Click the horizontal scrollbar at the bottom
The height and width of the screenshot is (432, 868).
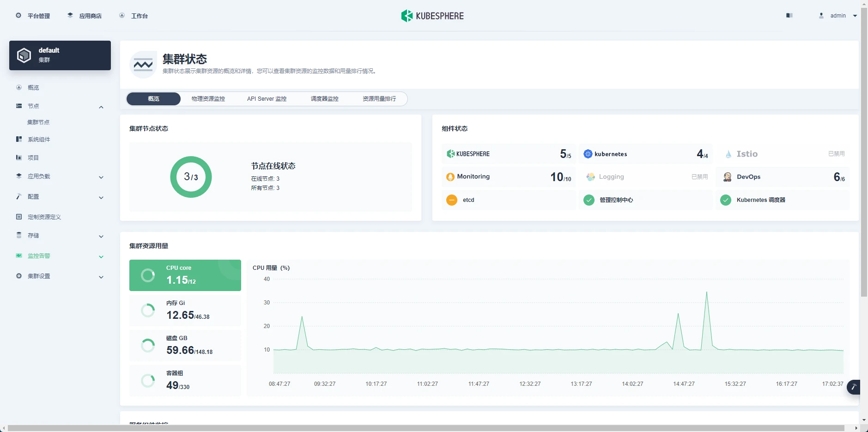tap(426, 428)
